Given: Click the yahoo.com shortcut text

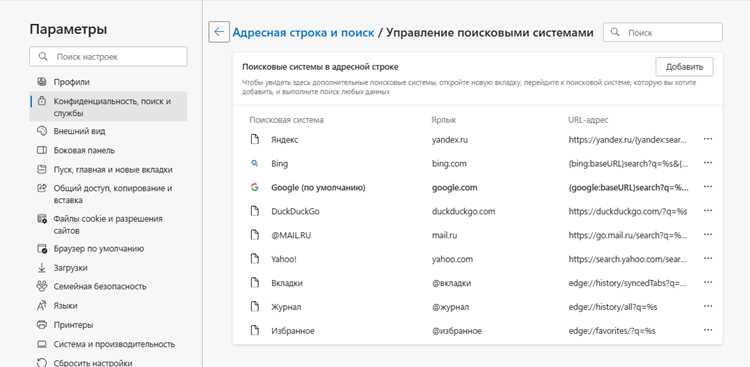Looking at the screenshot, I should 452,259.
